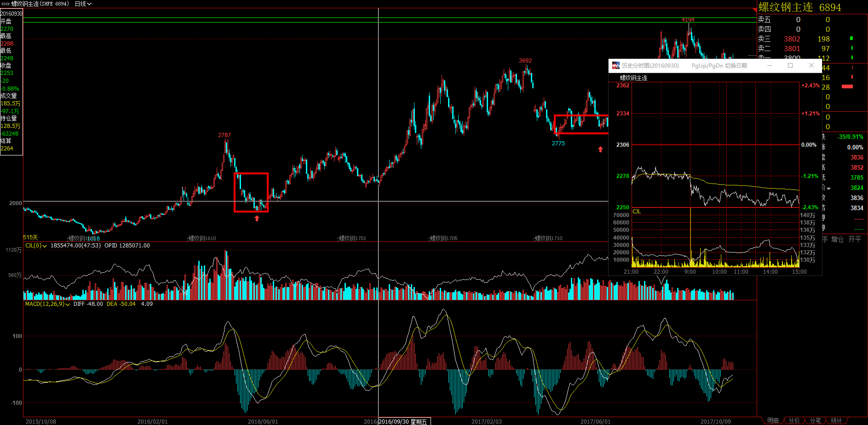Click the 开盘 value 2270
The image size is (868, 425).
click(x=7, y=29)
